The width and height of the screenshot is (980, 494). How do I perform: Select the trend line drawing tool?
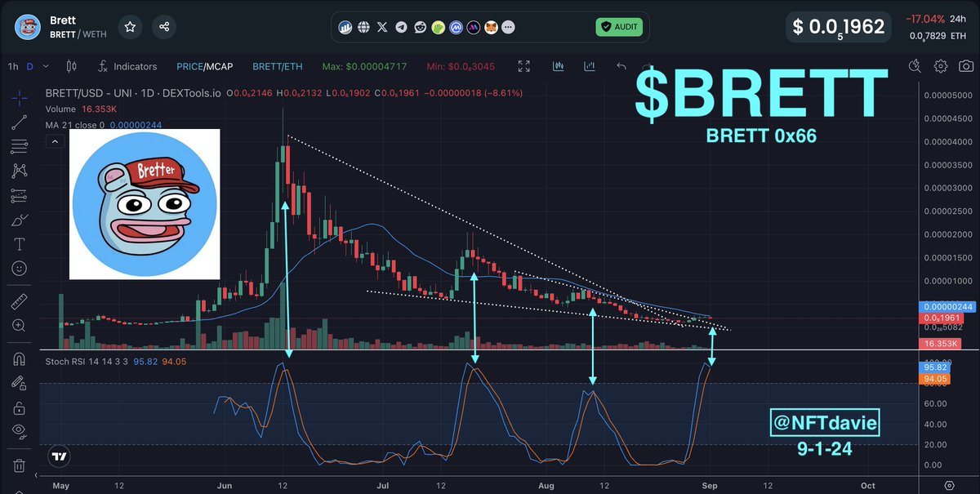tap(18, 122)
